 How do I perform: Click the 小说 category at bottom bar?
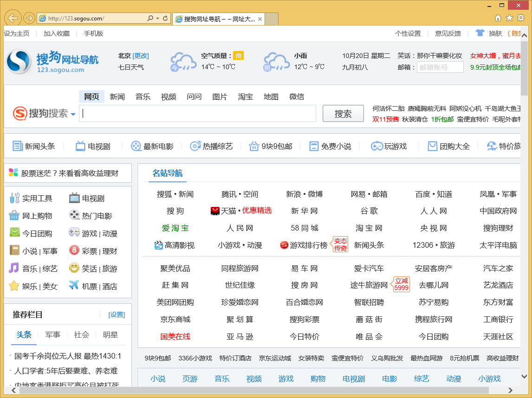(x=158, y=379)
